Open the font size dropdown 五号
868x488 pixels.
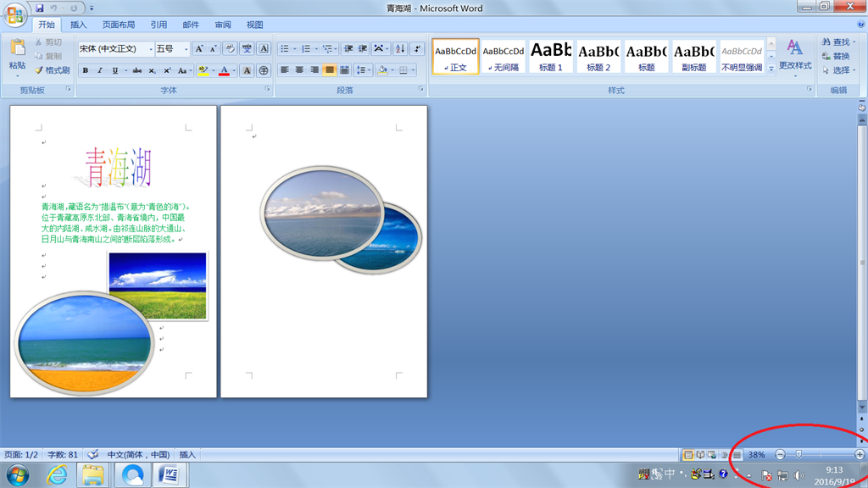click(x=186, y=49)
